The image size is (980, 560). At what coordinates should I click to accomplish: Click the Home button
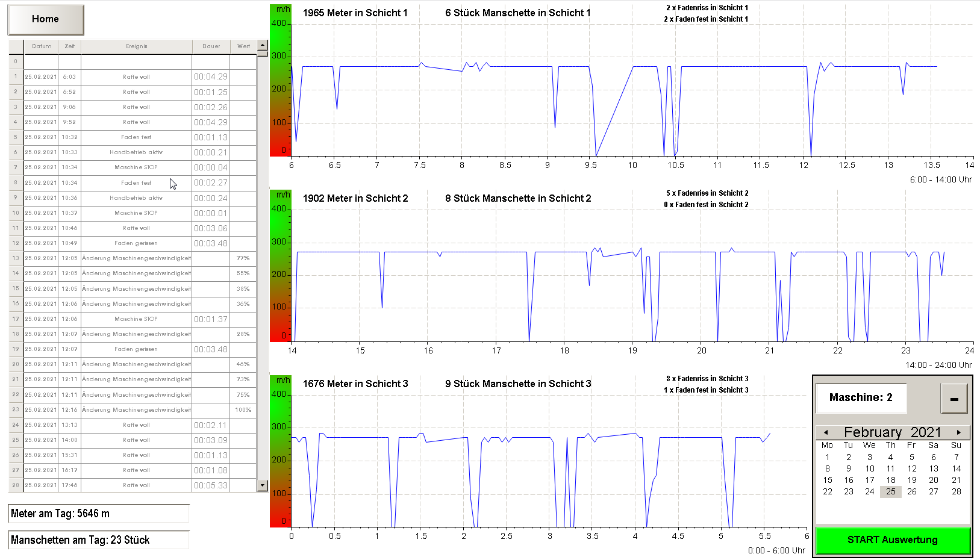(45, 19)
